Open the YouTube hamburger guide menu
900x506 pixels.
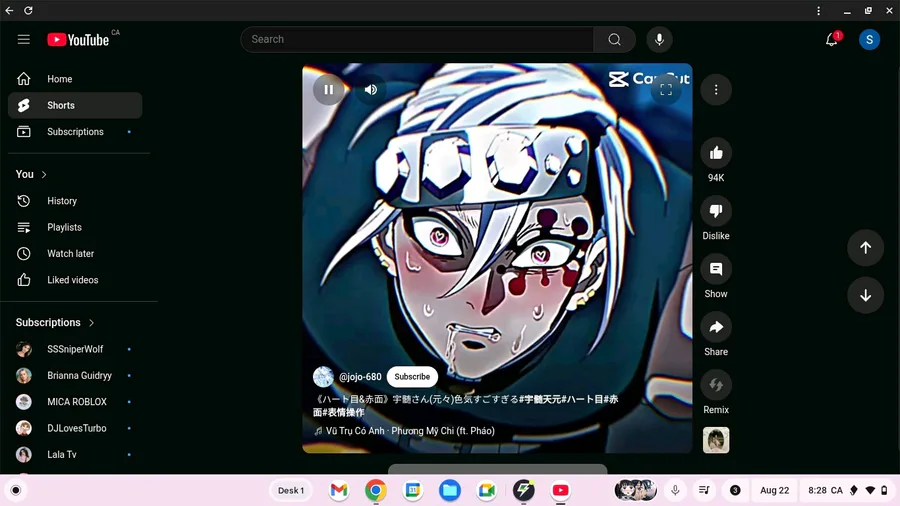tap(24, 40)
